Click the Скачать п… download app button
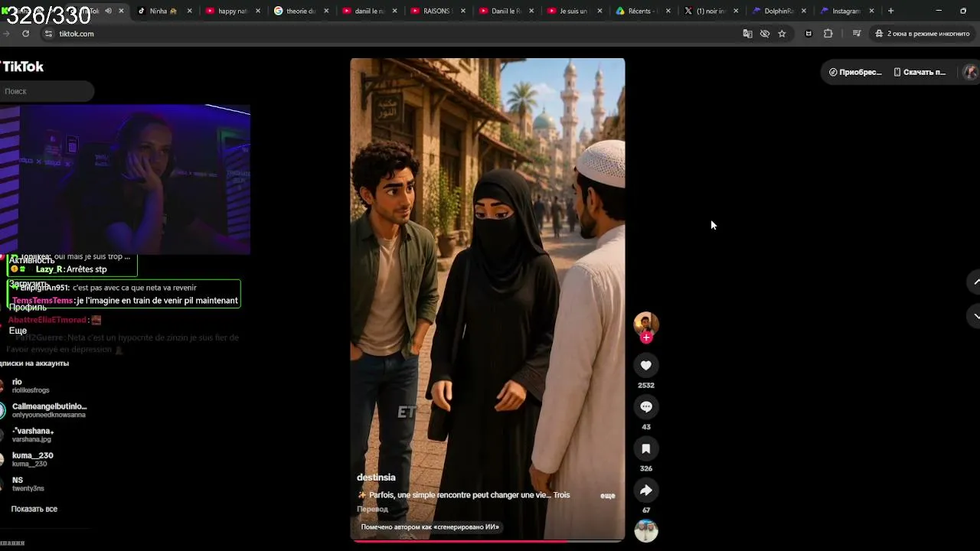Screen dimensions: 980x551 pyautogui.click(x=920, y=72)
